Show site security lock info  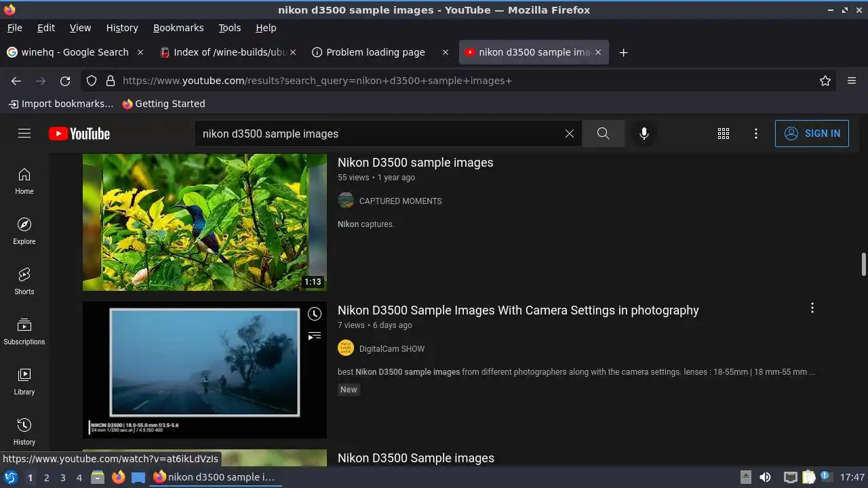[110, 81]
